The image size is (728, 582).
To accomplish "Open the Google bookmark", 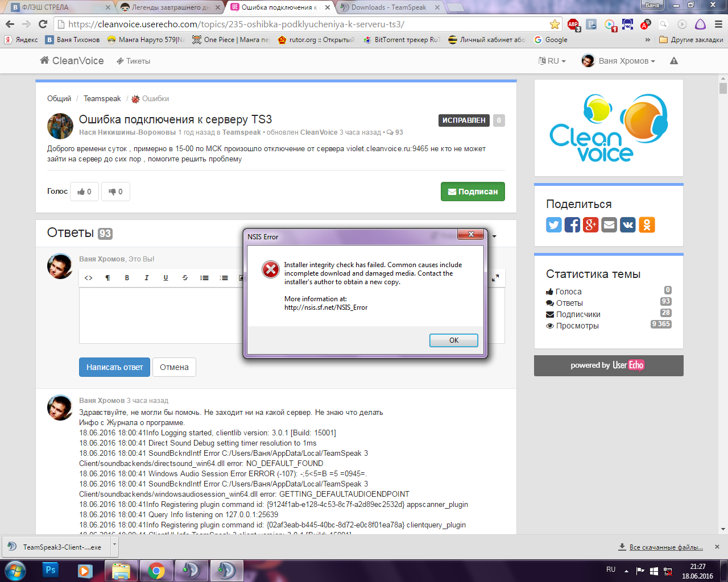I will (x=551, y=40).
